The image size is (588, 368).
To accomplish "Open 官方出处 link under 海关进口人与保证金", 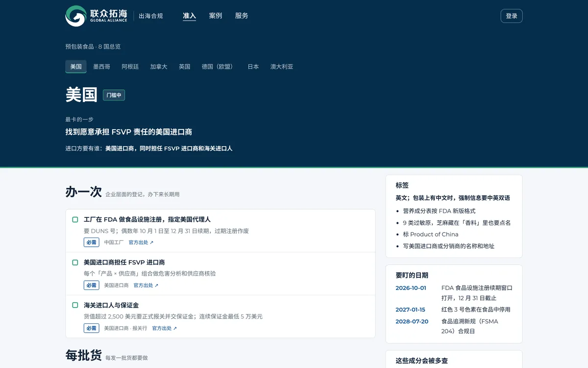I will pyautogui.click(x=165, y=328).
